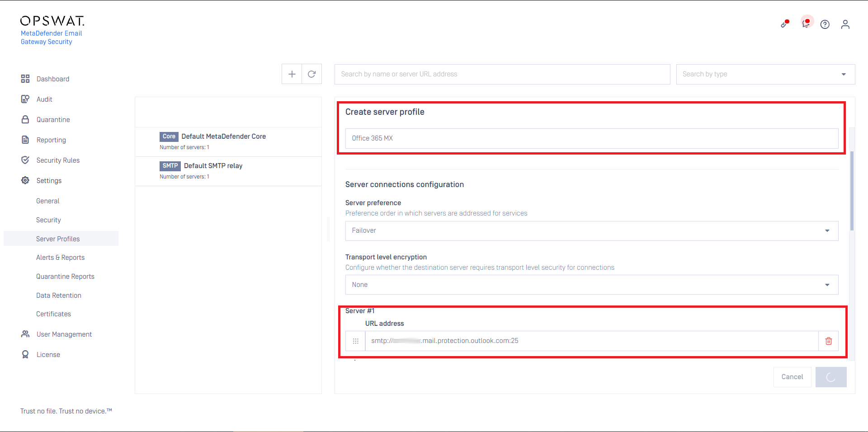Select the Default MetaDefender Core profile
This screenshot has width=868, height=432.
[x=224, y=136]
